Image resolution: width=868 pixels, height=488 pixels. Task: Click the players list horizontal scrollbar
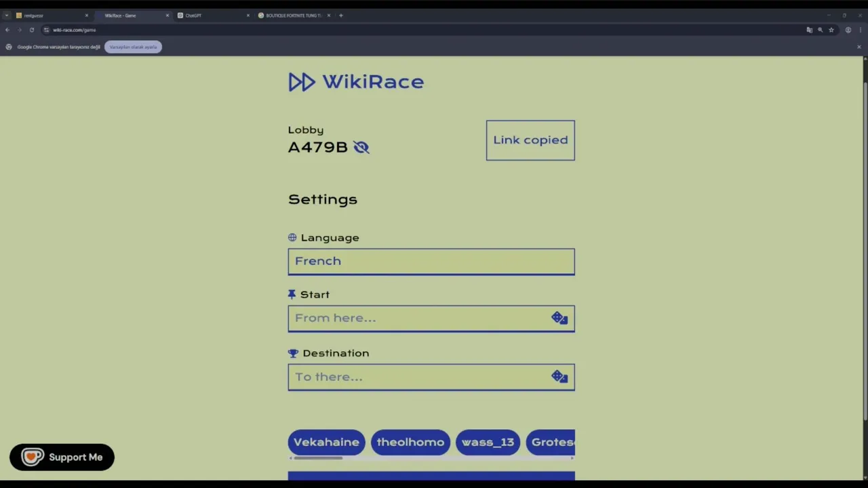click(x=318, y=458)
